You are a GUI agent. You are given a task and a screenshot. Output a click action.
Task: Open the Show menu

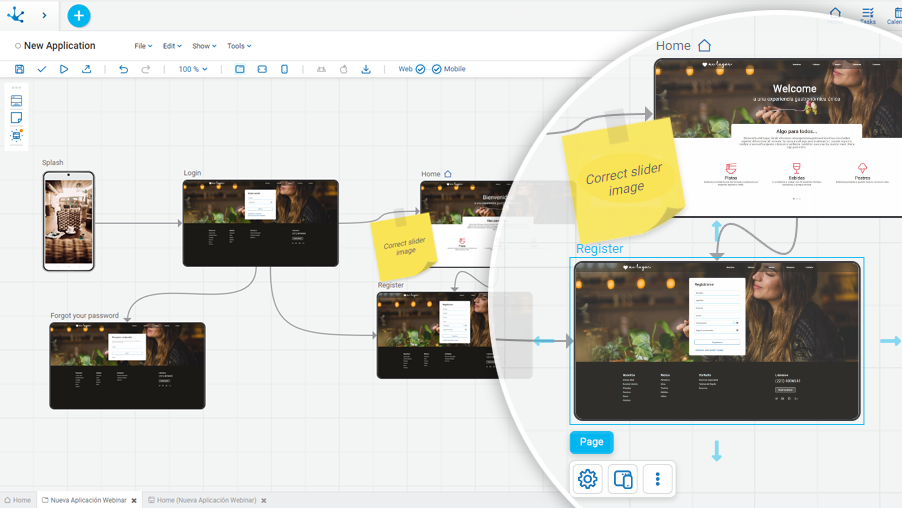(204, 46)
